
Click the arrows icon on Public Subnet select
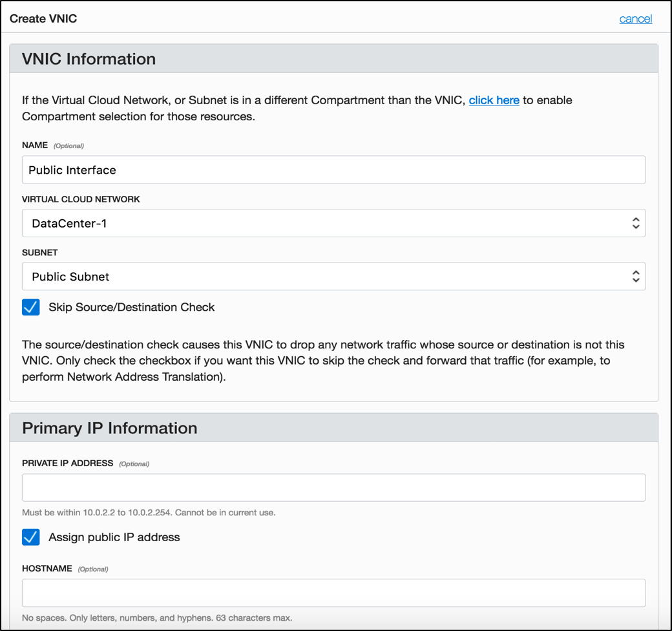pos(636,277)
